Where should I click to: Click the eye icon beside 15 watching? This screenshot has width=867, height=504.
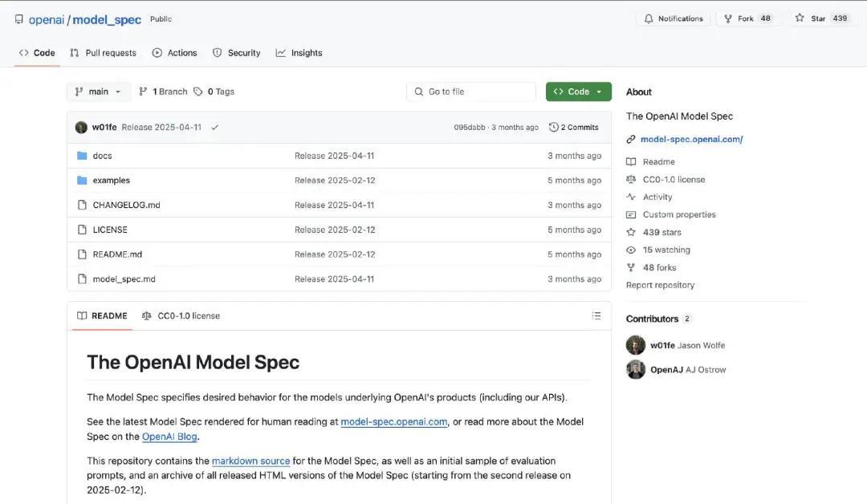click(632, 250)
